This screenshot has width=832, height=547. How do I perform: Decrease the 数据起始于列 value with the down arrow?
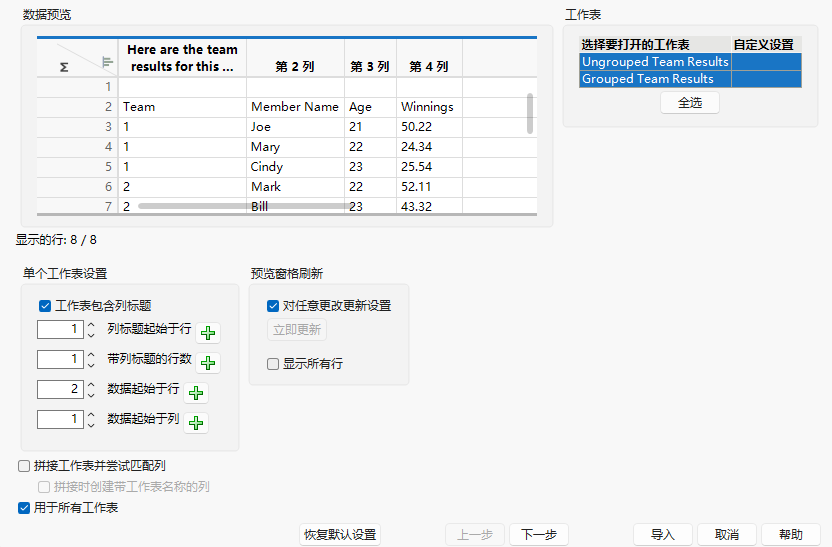91,424
